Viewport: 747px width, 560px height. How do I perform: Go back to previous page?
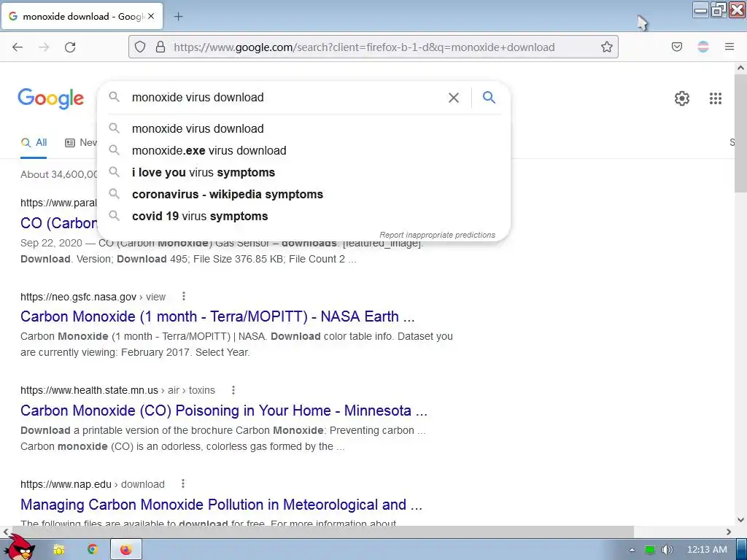(18, 47)
